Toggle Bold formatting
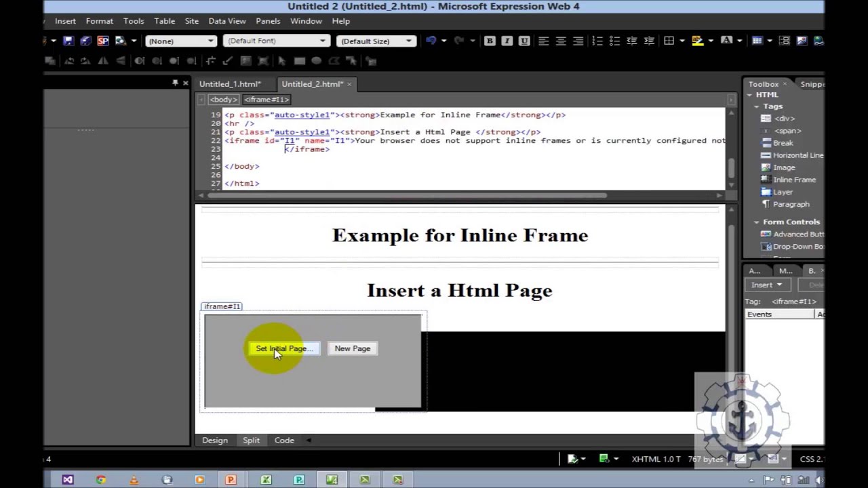The height and width of the screenshot is (488, 868). pyautogui.click(x=490, y=41)
